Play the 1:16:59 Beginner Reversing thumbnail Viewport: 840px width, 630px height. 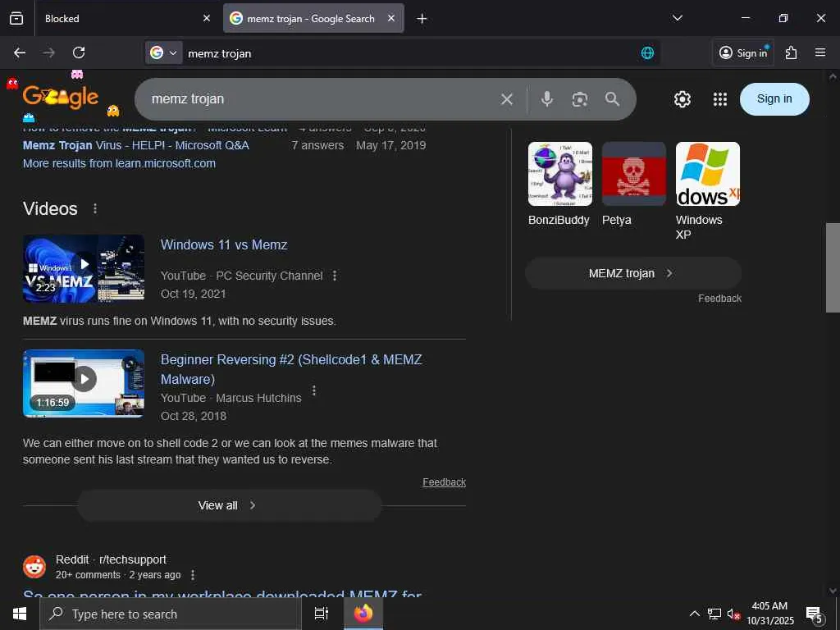click(84, 384)
